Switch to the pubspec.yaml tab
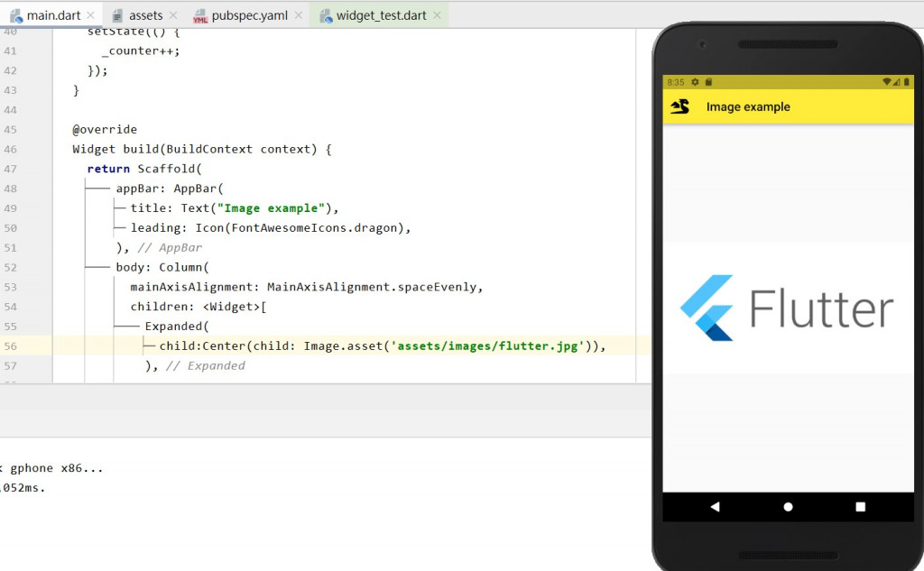 pos(250,15)
